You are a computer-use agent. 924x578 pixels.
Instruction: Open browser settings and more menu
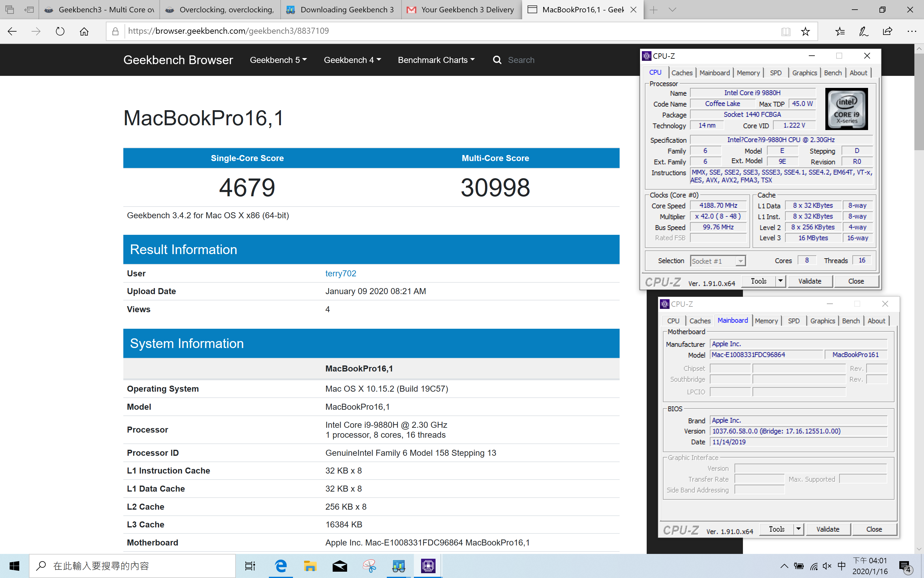(x=912, y=31)
